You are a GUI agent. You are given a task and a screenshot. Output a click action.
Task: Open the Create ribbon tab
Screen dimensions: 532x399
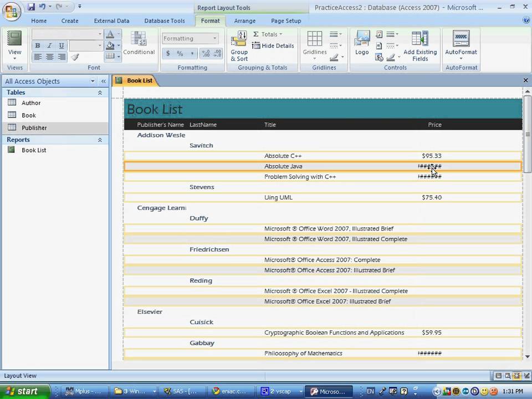coord(70,21)
